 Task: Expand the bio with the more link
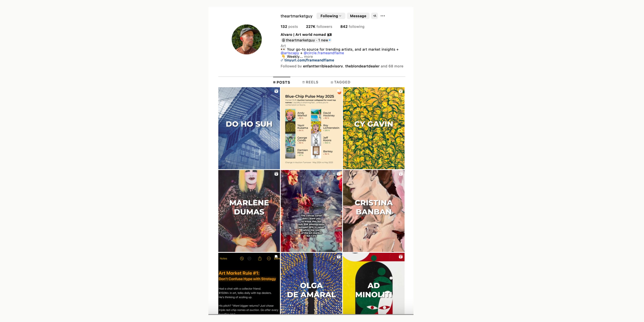click(x=308, y=57)
